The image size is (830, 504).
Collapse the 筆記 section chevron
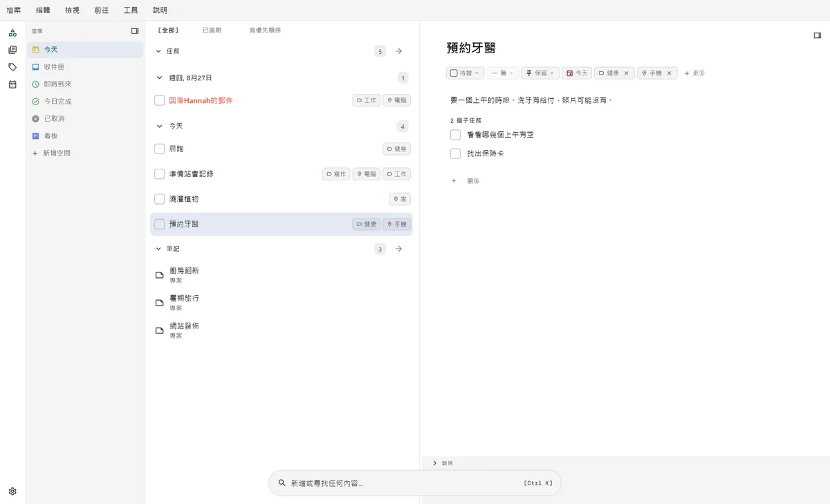[x=158, y=249]
